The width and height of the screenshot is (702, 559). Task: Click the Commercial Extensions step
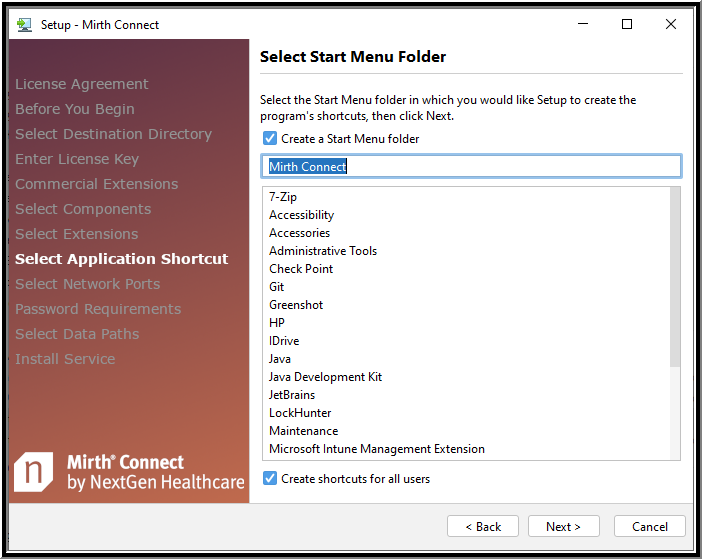pyautogui.click(x=97, y=184)
